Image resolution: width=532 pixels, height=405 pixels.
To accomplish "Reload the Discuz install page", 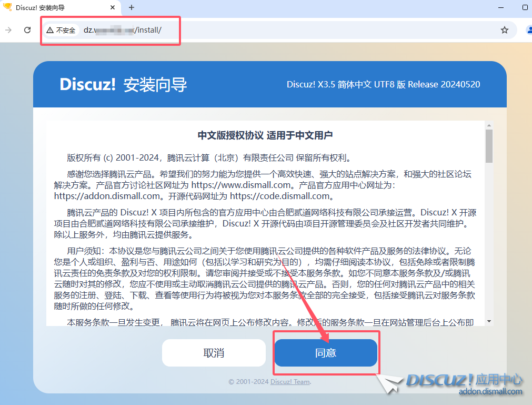I will pyautogui.click(x=27, y=30).
